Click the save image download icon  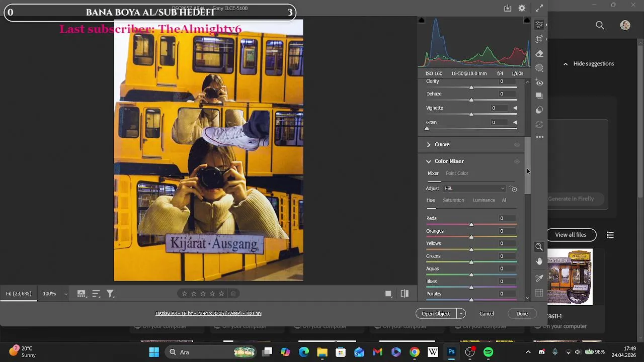508,8
